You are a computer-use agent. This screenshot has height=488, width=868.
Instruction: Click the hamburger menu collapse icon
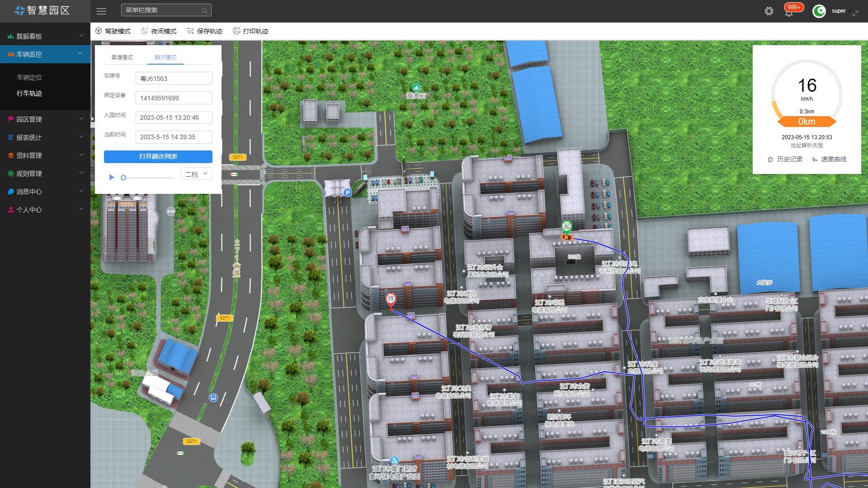(x=101, y=11)
